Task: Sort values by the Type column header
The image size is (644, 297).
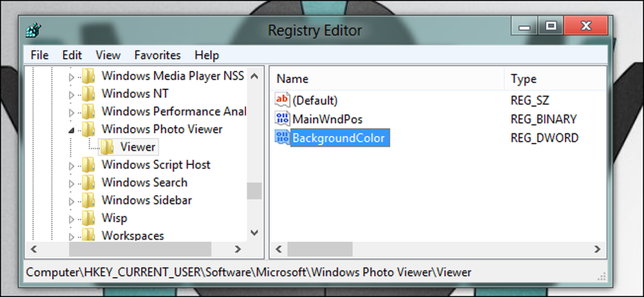Action: (555, 79)
